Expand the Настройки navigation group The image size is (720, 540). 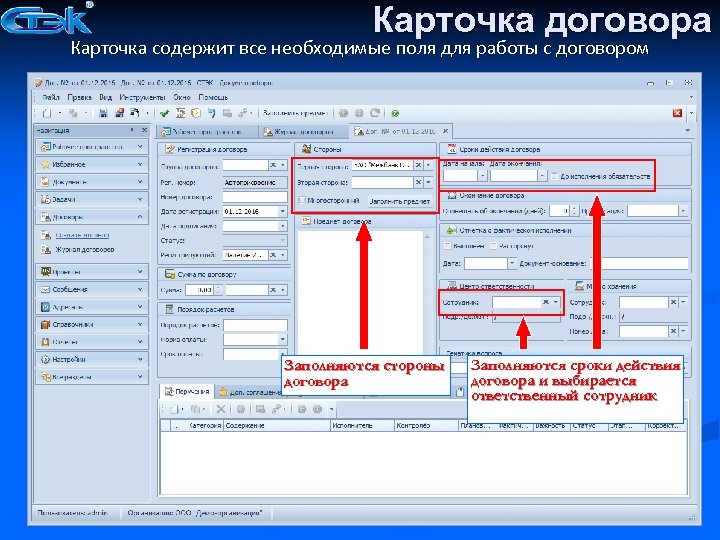(140, 360)
